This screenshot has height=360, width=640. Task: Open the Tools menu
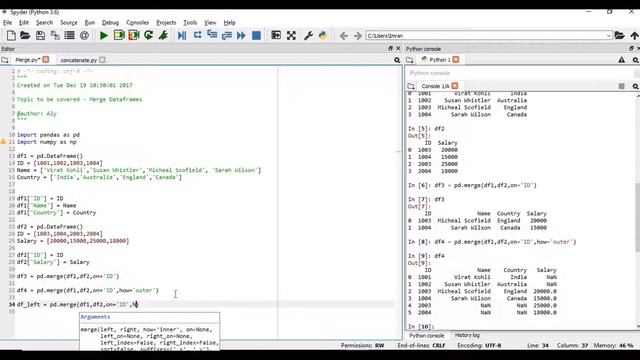[x=190, y=22]
